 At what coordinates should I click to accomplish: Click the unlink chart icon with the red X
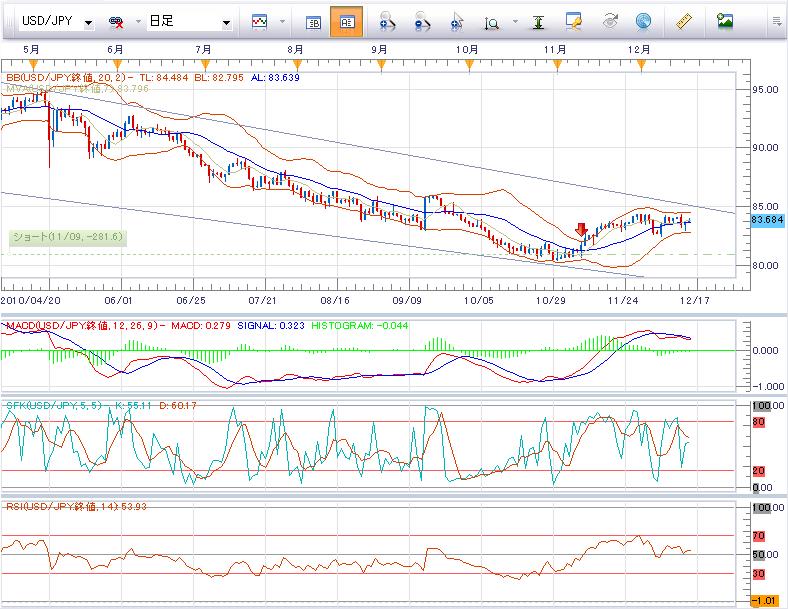pos(117,22)
